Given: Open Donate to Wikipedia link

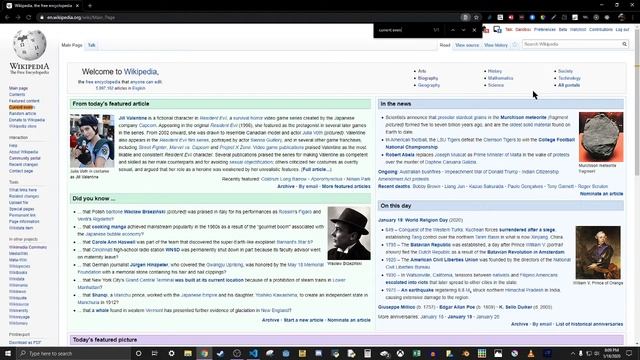Looking at the screenshot, I should pyautogui.click(x=27, y=120).
